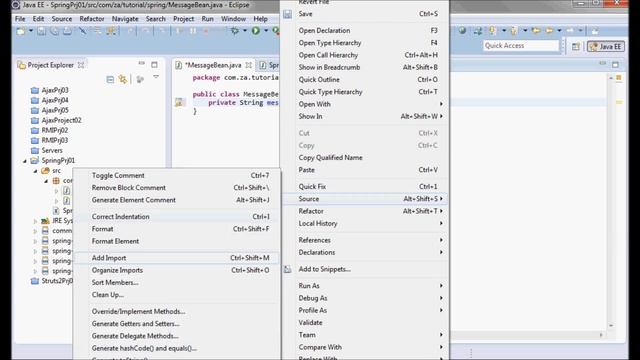This screenshot has height=360, width=640.
Task: Open the File menu
Action: [20, 19]
